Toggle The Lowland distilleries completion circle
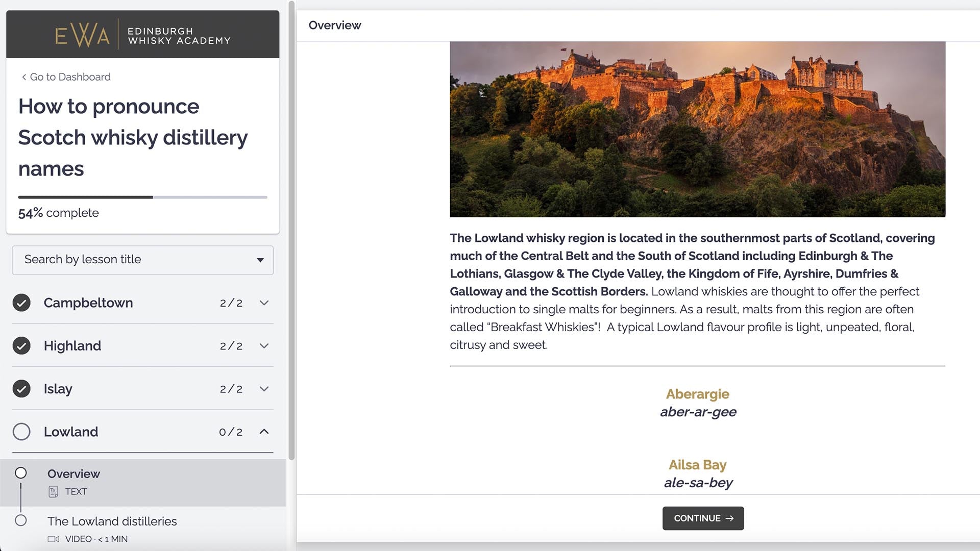980x551 pixels. pos(21,520)
